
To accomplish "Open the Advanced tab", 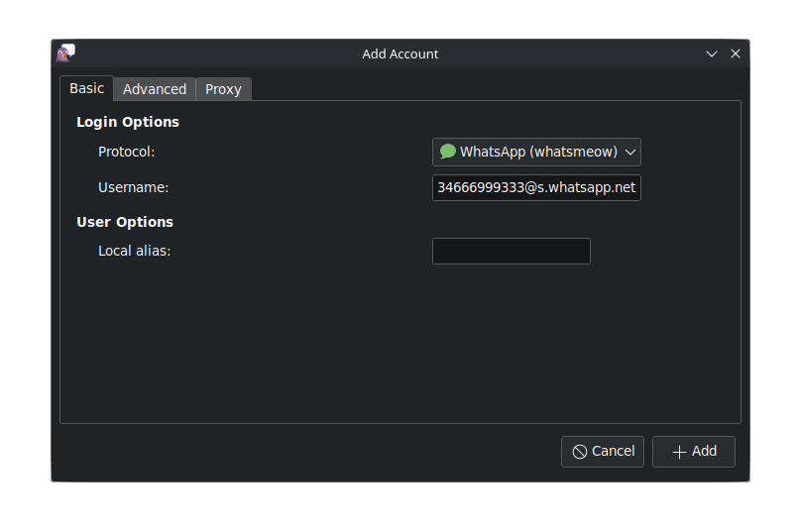I will click(x=155, y=89).
